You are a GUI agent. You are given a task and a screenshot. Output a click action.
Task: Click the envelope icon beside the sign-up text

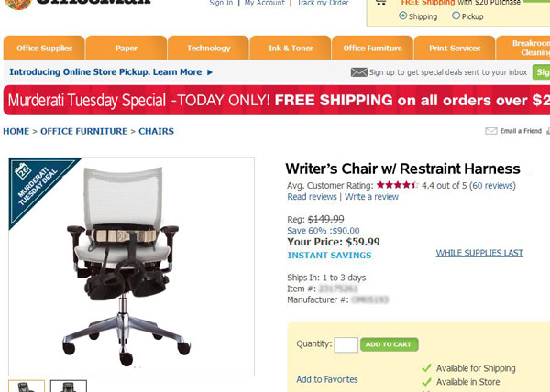click(359, 72)
